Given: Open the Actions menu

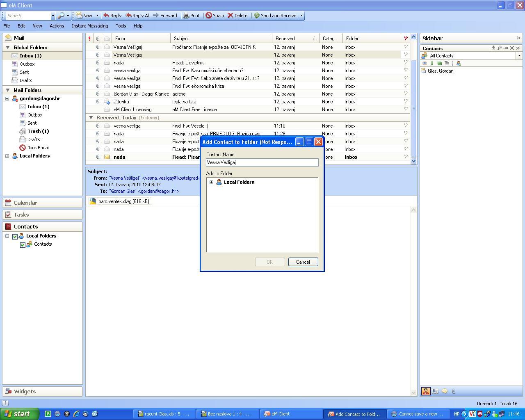Looking at the screenshot, I should (57, 26).
